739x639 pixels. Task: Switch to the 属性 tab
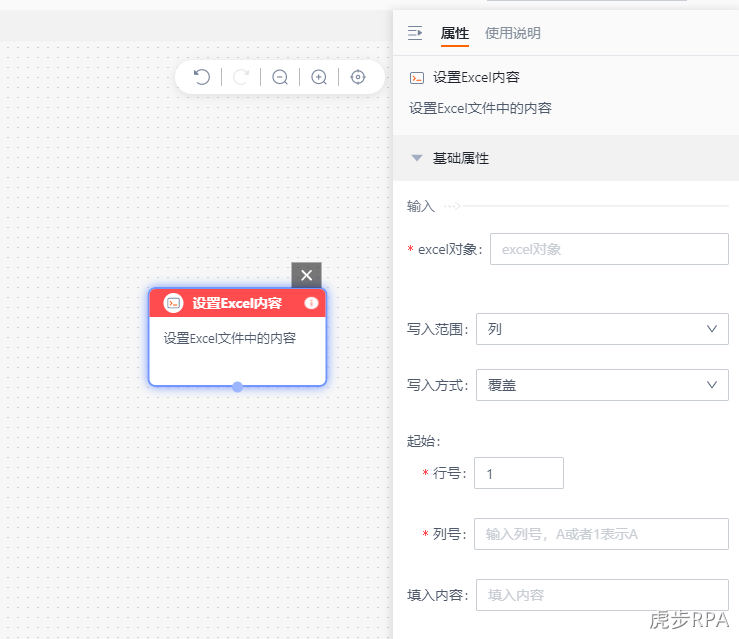pyautogui.click(x=455, y=33)
